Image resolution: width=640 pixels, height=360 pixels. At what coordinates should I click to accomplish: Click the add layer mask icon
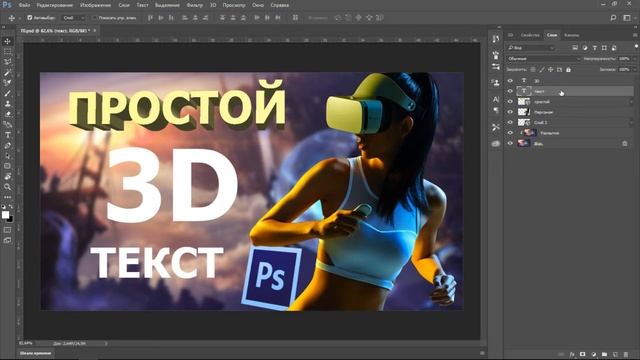[x=582, y=354]
